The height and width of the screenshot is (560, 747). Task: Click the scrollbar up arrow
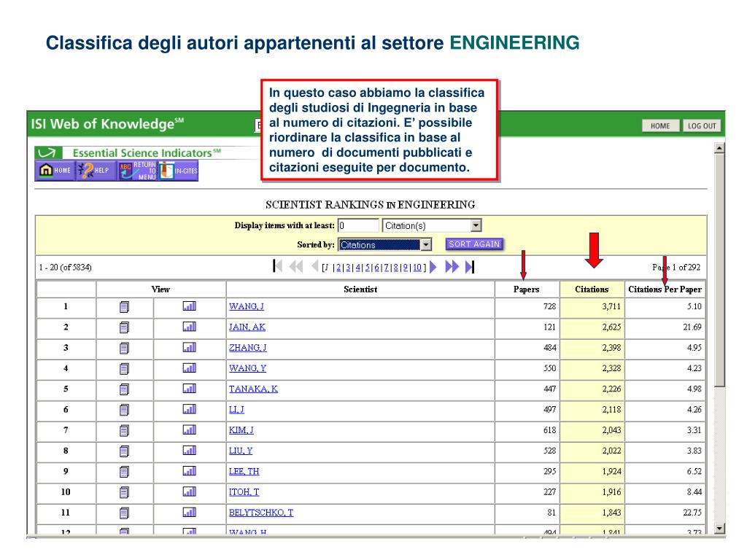coord(719,148)
